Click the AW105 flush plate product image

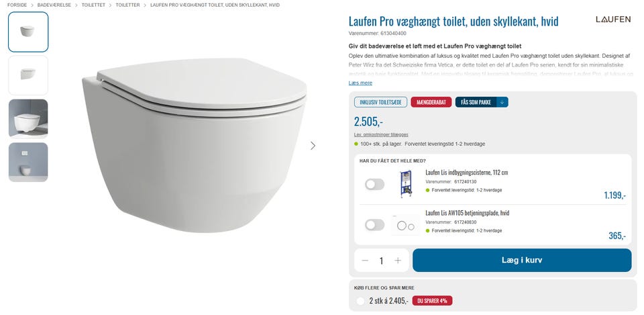pos(405,226)
